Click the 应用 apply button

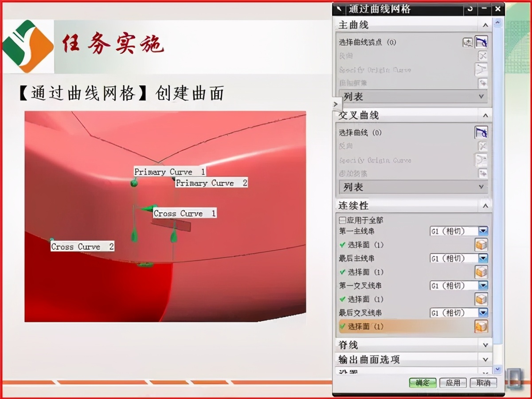pyautogui.click(x=453, y=383)
